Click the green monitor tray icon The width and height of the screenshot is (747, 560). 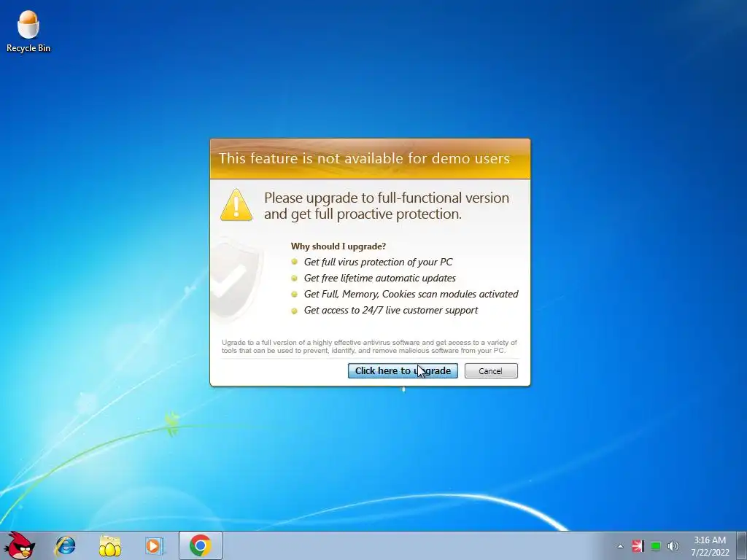coord(656,546)
